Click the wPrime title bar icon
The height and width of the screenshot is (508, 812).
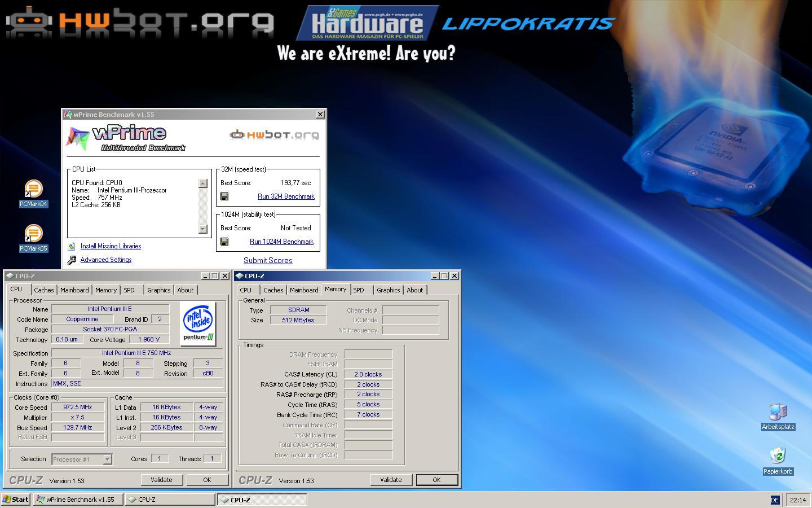coord(68,115)
